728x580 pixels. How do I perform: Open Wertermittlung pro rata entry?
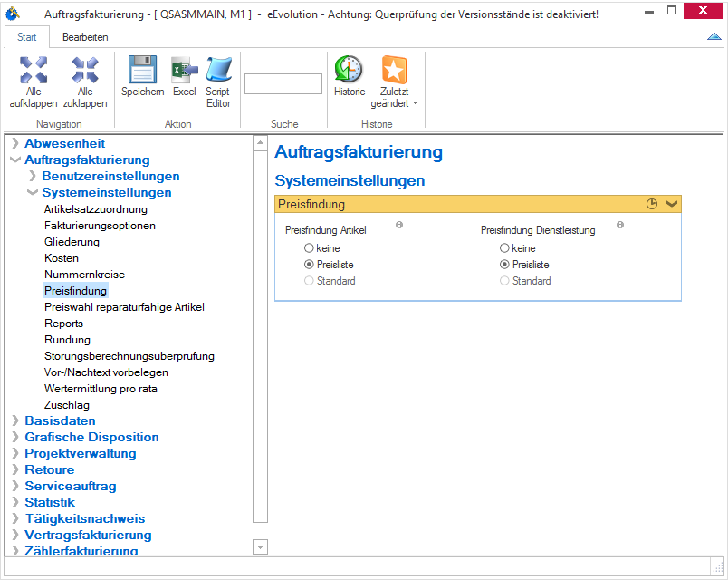pyautogui.click(x=101, y=389)
